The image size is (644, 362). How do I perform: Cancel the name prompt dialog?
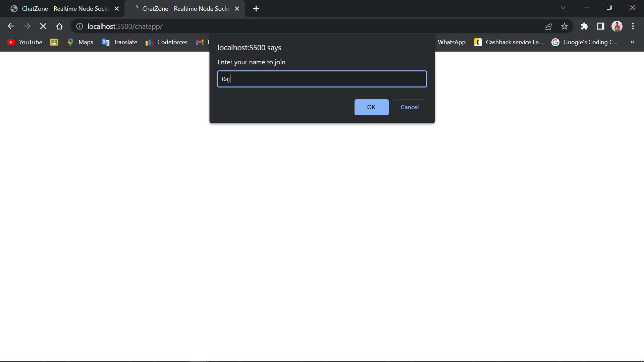(410, 107)
